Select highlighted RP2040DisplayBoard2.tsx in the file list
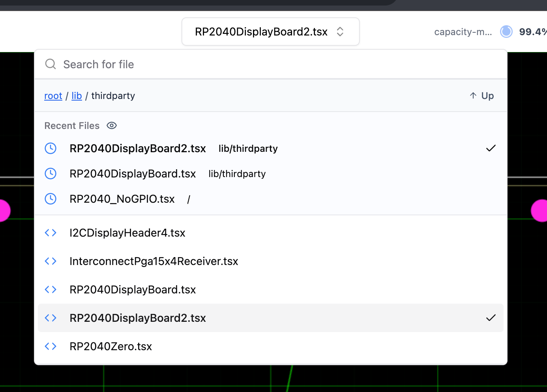The height and width of the screenshot is (392, 547). coord(271,318)
